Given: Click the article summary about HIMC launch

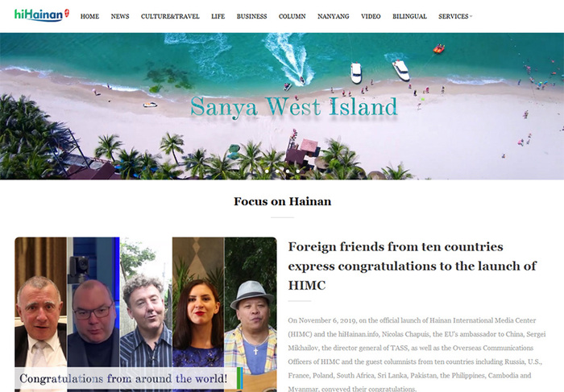Looking at the screenshot, I should click(x=417, y=354).
